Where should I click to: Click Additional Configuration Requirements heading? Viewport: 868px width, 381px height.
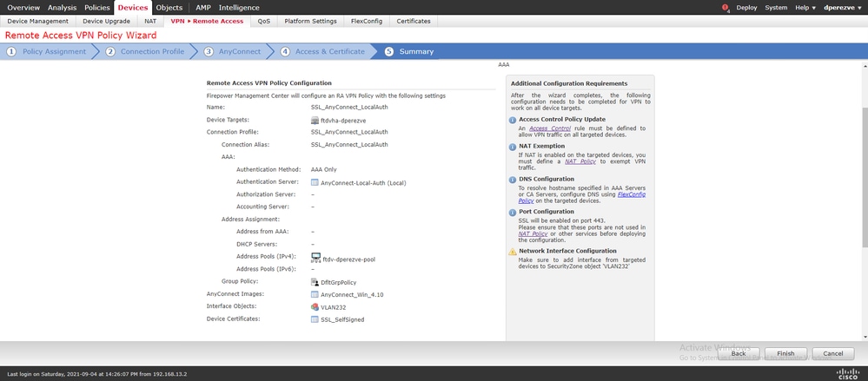point(569,83)
